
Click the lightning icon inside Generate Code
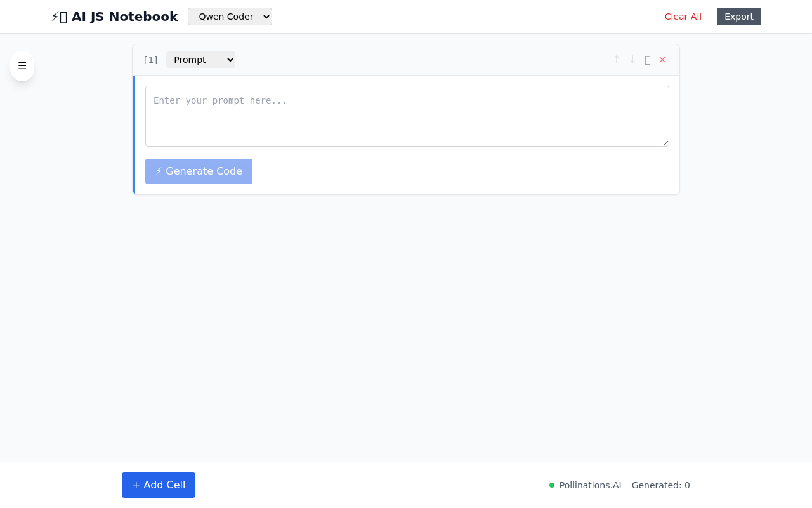coord(159,171)
